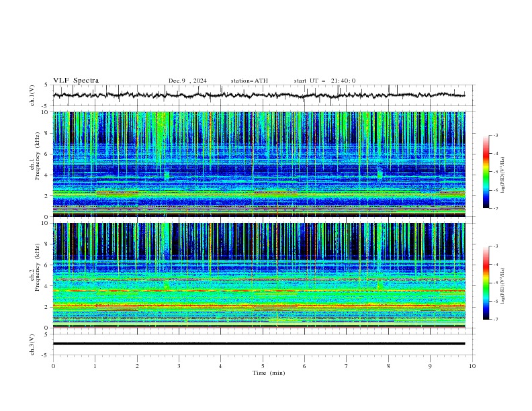Image resolution: width=532 pixels, height=411 pixels.
Task: Click time axis tick label "6"
Action: click(304, 366)
